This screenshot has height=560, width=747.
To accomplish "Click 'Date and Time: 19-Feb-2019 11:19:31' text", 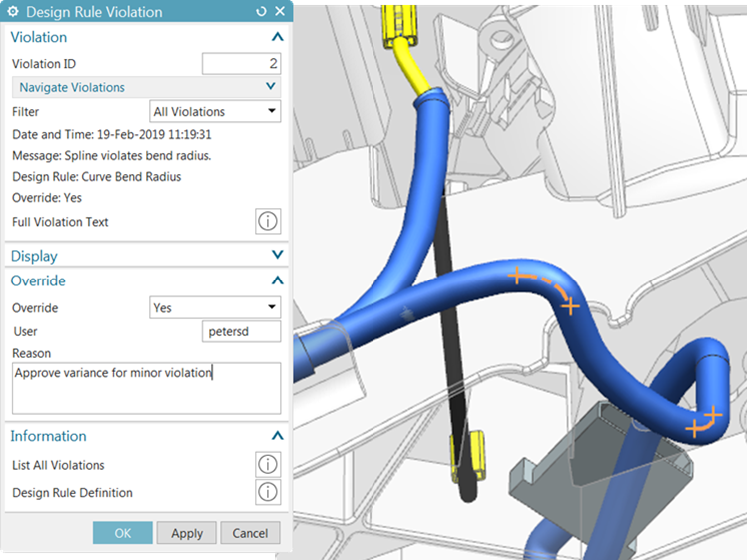I will pos(112,135).
